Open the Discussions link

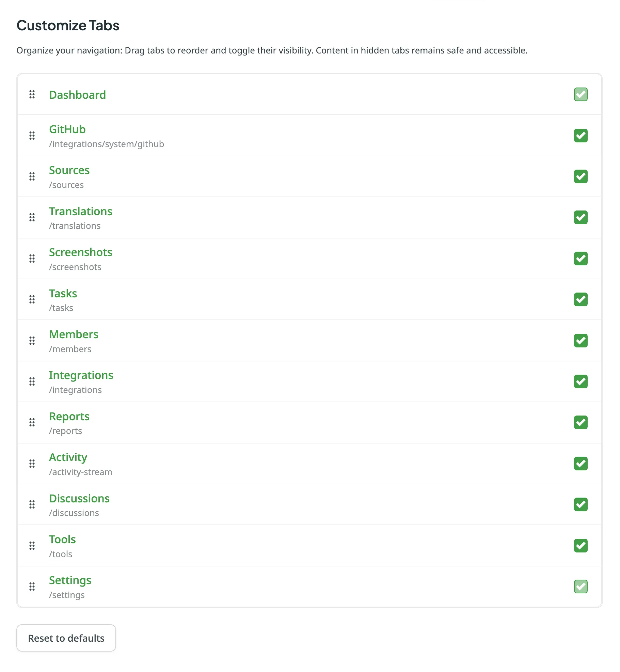[x=79, y=498]
